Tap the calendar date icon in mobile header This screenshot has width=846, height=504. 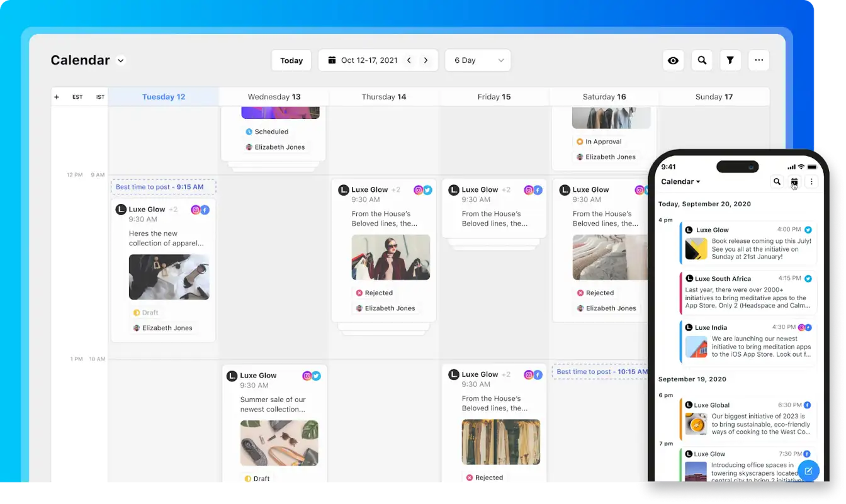(x=794, y=182)
